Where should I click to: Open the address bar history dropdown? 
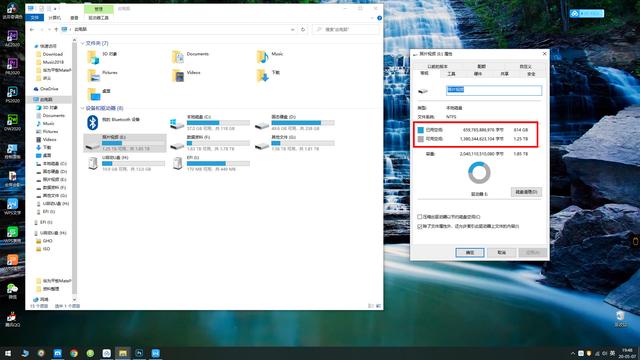tap(292, 29)
